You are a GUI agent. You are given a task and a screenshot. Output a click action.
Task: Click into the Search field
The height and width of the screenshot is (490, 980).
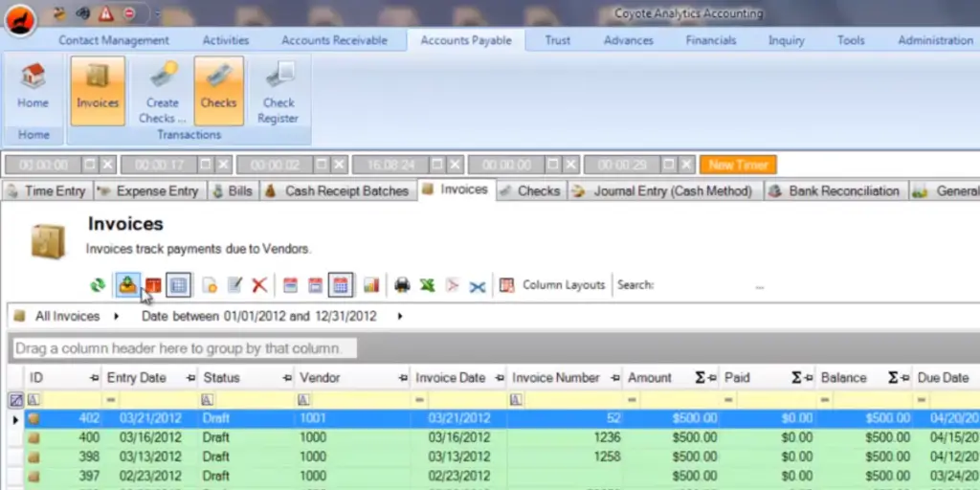pos(706,285)
